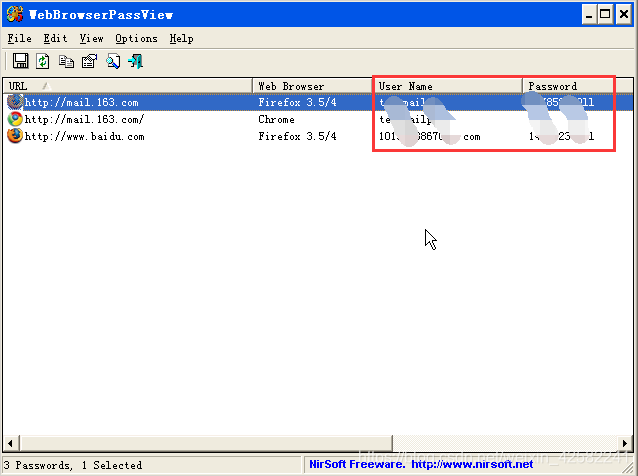Click the horizontal scrollbar thumb
The width and height of the screenshot is (638, 476).
(206, 443)
